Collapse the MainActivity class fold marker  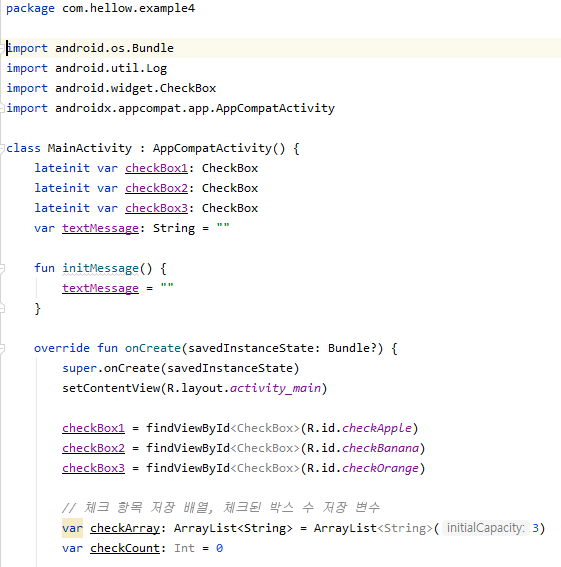pyautogui.click(x=2, y=148)
